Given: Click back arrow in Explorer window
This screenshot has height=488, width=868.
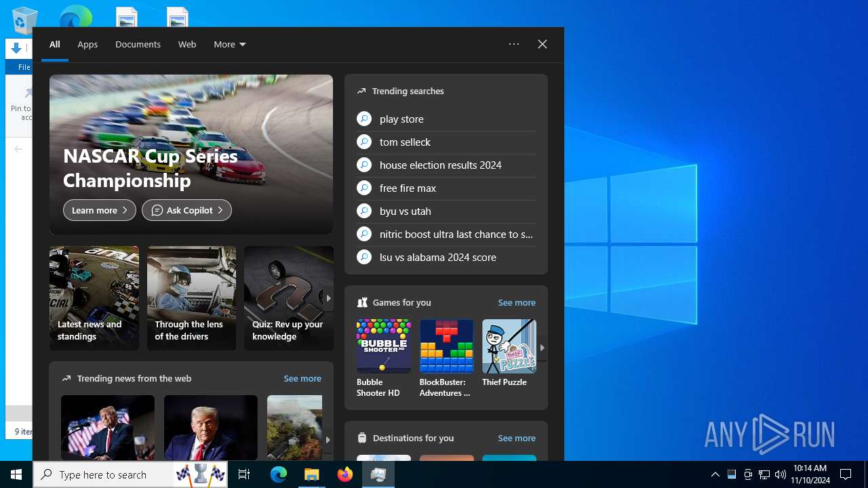Looking at the screenshot, I should coord(18,149).
